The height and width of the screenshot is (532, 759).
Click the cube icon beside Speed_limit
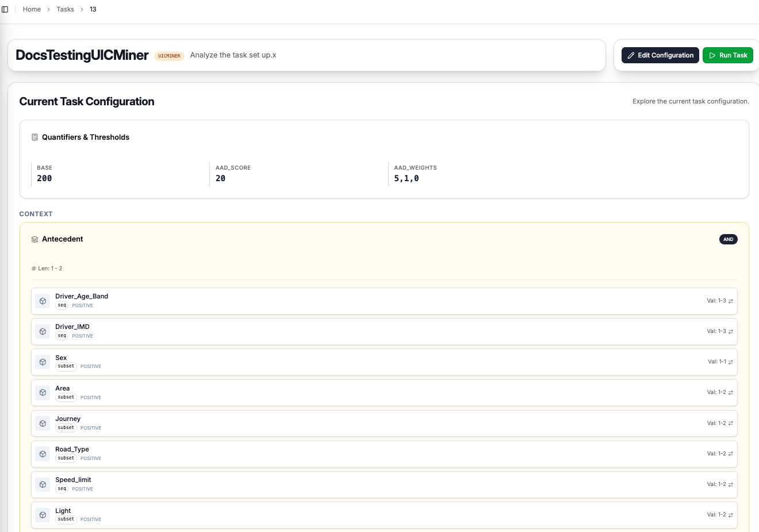[43, 484]
